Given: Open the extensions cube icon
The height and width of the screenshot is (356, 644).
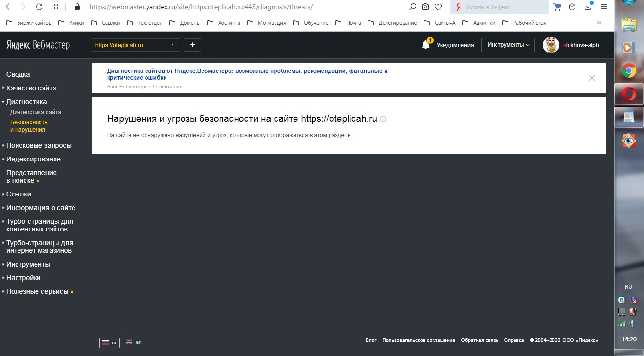Looking at the screenshot, I should [x=572, y=7].
